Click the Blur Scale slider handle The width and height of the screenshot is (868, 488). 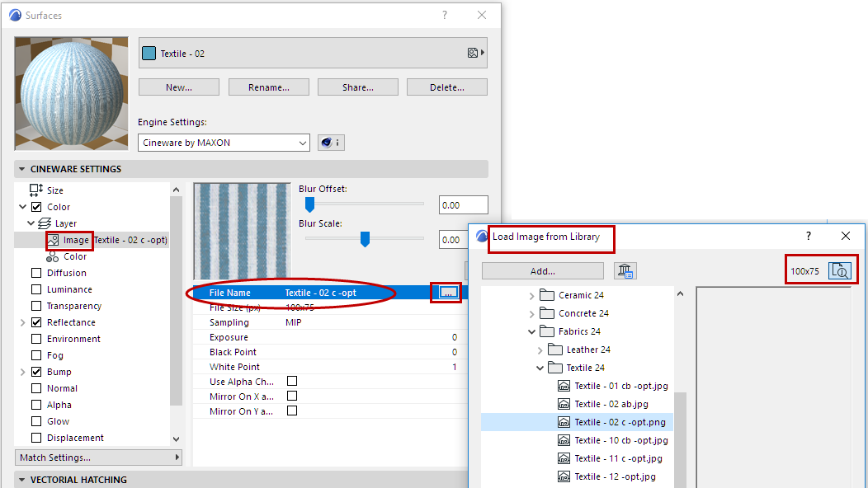(365, 238)
